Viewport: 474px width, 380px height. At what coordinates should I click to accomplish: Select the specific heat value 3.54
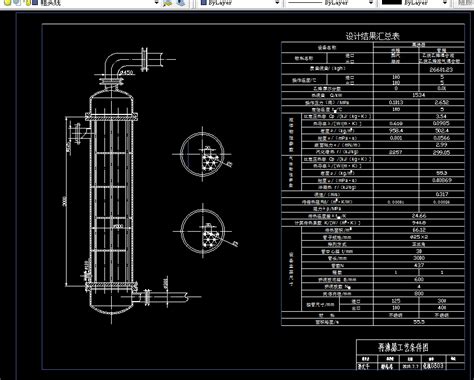[x=441, y=116]
